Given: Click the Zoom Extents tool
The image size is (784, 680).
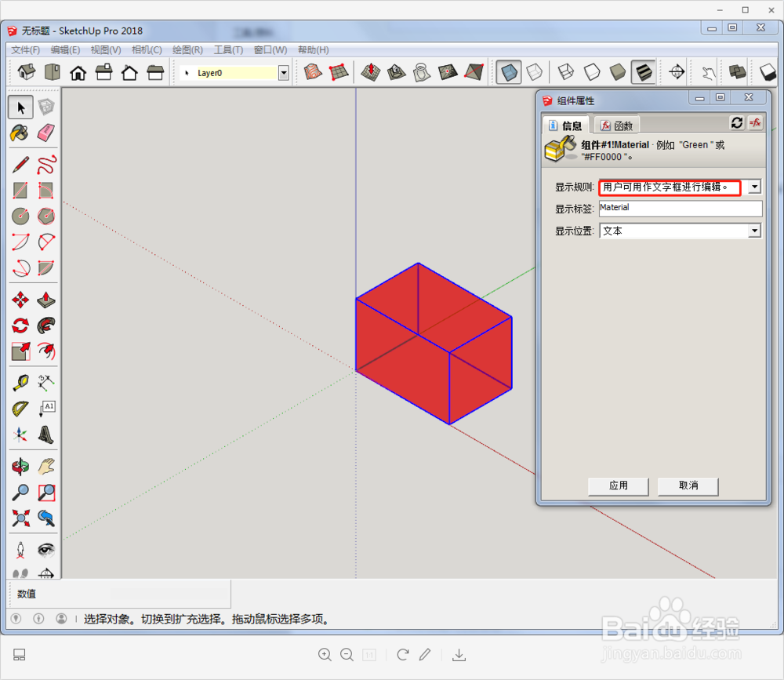Looking at the screenshot, I should pos(20,518).
